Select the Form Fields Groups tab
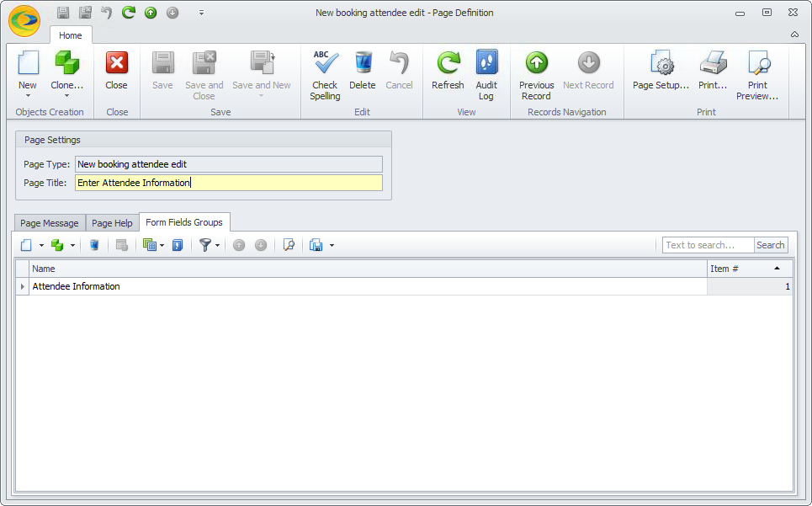 point(184,222)
